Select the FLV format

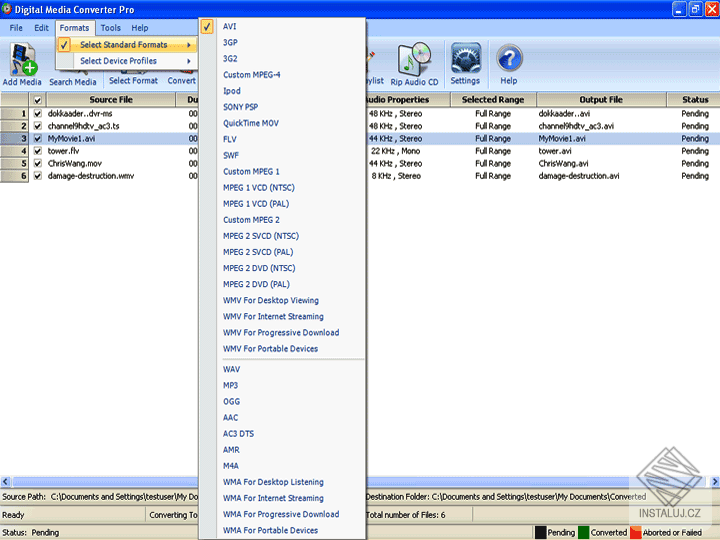(x=282, y=139)
